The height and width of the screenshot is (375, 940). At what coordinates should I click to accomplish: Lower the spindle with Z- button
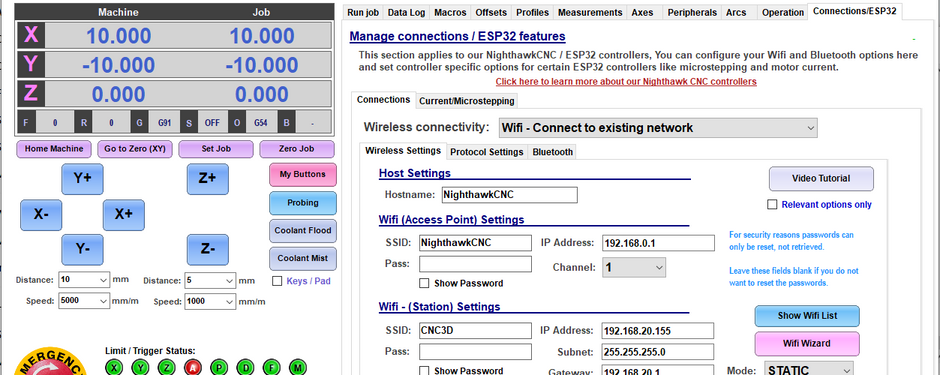(x=207, y=249)
